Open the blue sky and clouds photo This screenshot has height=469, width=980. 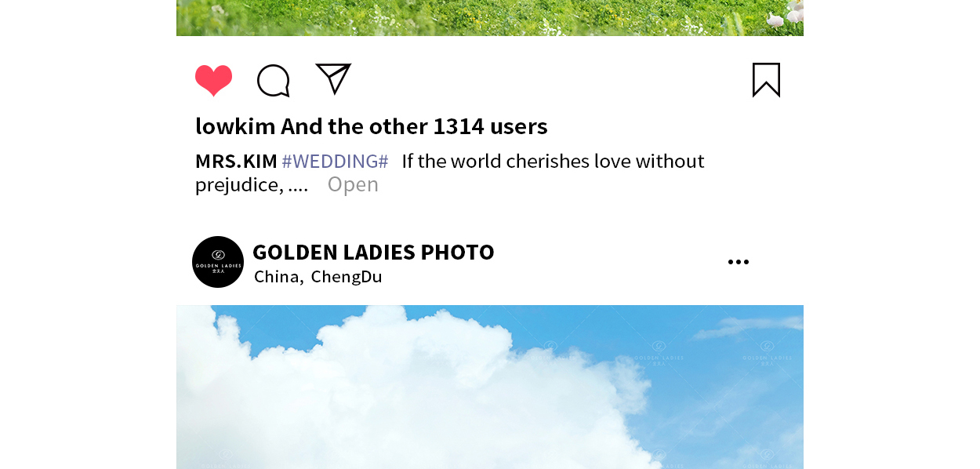(490, 387)
